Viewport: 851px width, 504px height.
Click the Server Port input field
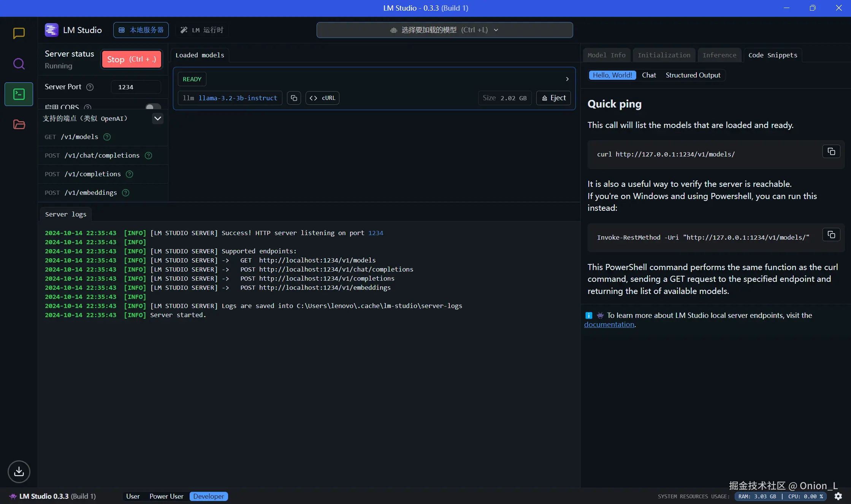[x=136, y=87]
